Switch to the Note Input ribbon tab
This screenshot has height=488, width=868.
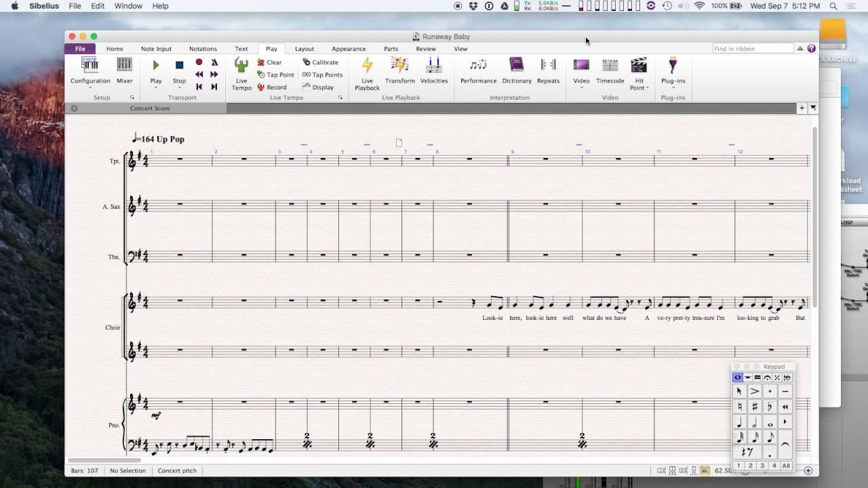point(156,49)
